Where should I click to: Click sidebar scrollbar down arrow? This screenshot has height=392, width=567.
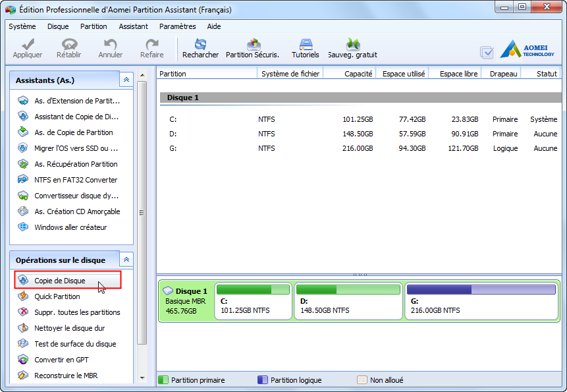[x=142, y=378]
